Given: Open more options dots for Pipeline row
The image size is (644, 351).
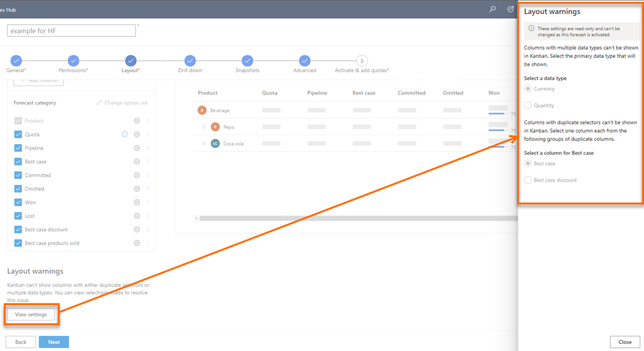Looking at the screenshot, I should pos(148,148).
